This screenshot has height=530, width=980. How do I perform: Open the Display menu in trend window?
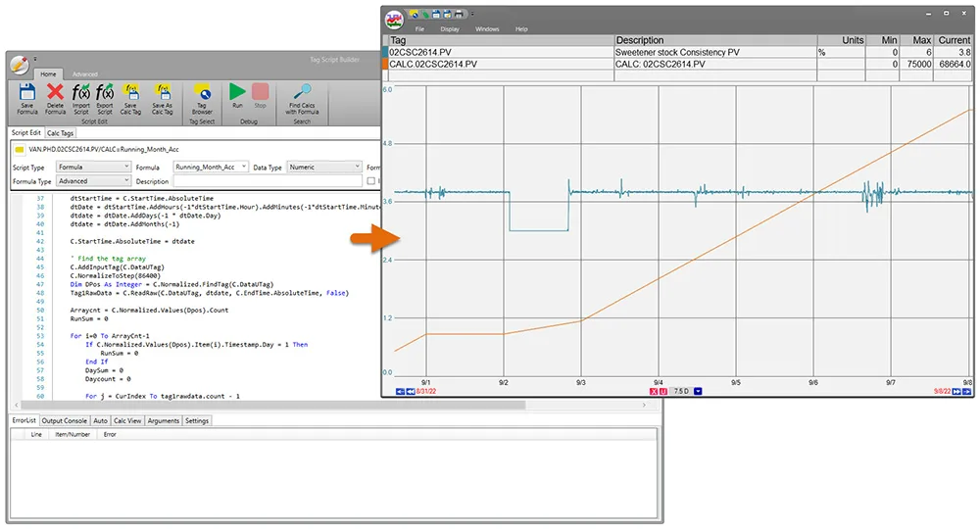click(x=449, y=29)
